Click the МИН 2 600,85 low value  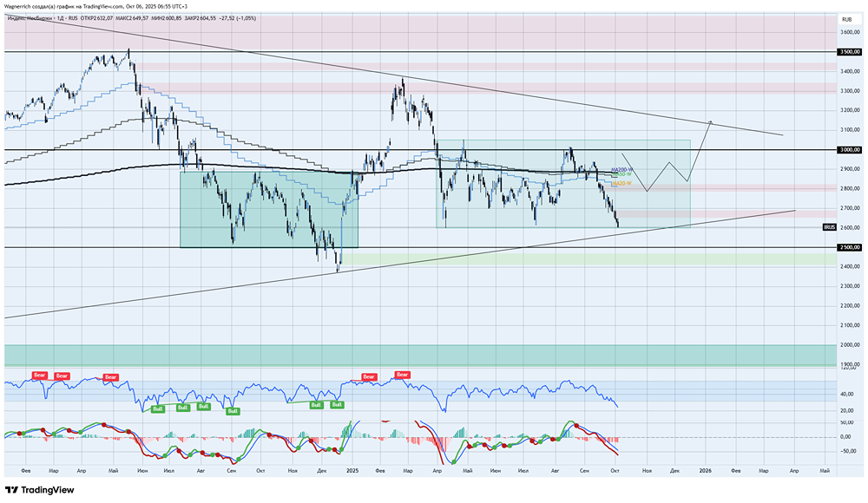(167, 18)
